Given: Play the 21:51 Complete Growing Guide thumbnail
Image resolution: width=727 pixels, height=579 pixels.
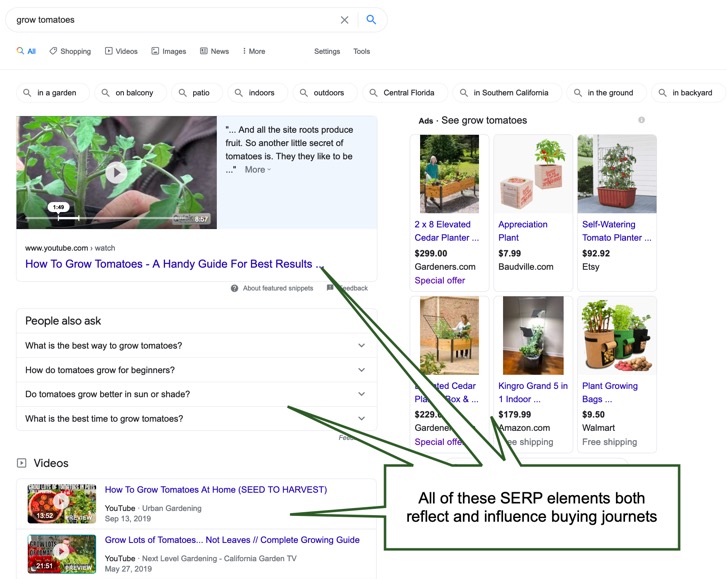Looking at the screenshot, I should 62,554.
